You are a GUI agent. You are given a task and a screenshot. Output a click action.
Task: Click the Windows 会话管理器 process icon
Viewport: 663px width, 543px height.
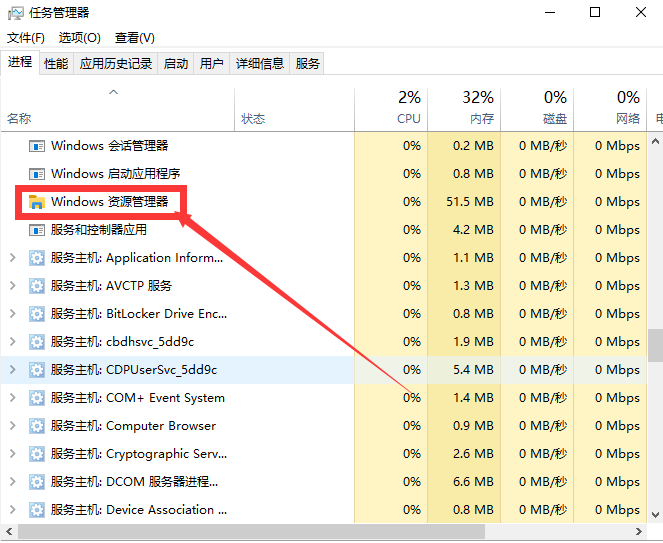pyautogui.click(x=37, y=146)
